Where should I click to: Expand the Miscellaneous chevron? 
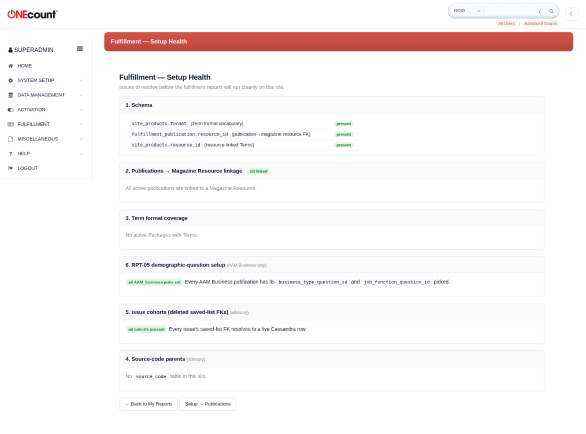point(81,139)
